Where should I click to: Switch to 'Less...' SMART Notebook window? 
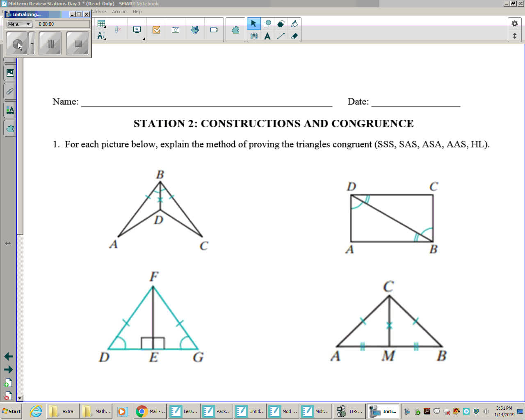[184, 411]
